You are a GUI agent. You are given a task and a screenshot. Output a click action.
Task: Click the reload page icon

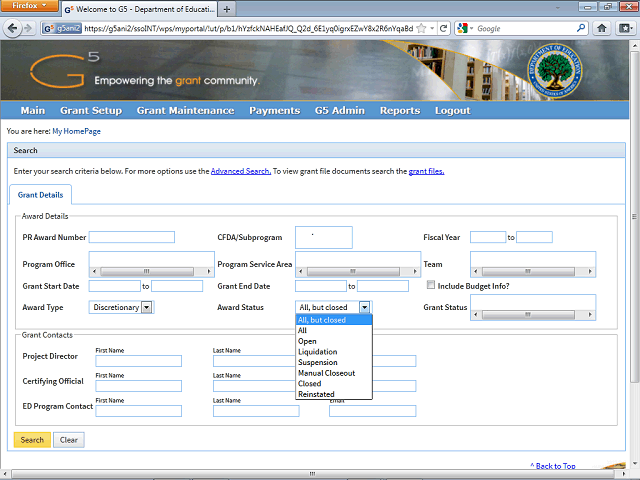point(444,28)
